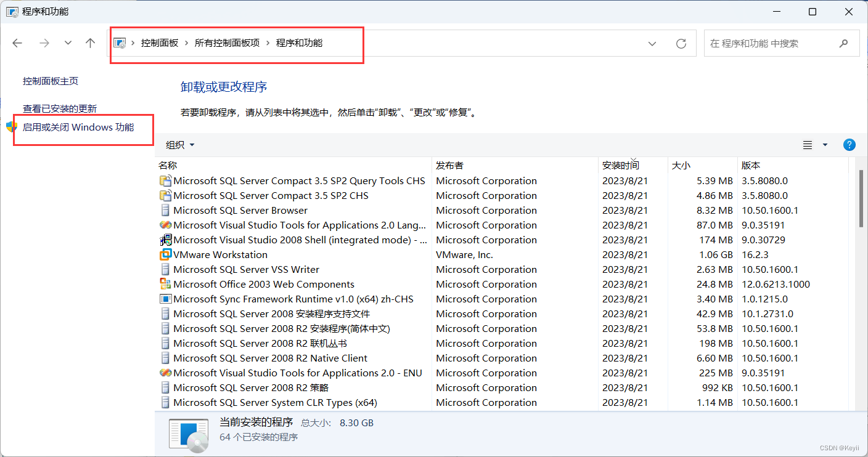The image size is (868, 457).
Task: Open help with the question mark icon
Action: 850,145
